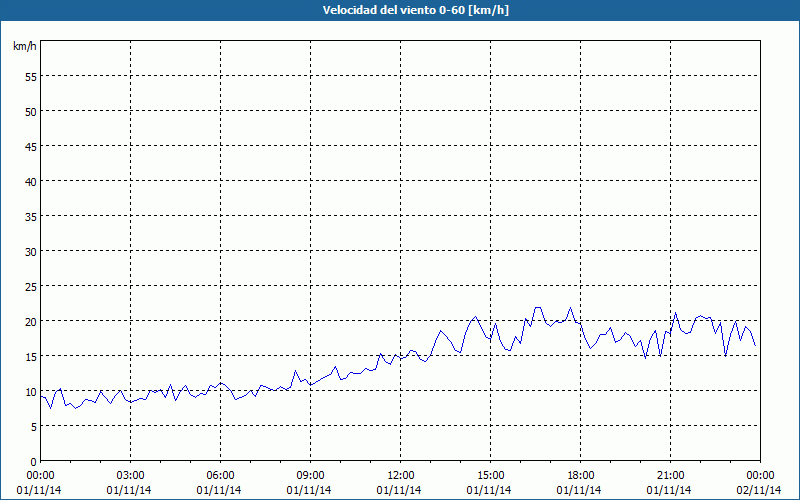800x500 pixels.
Task: Click the y-axis value 35
Action: click(x=31, y=216)
